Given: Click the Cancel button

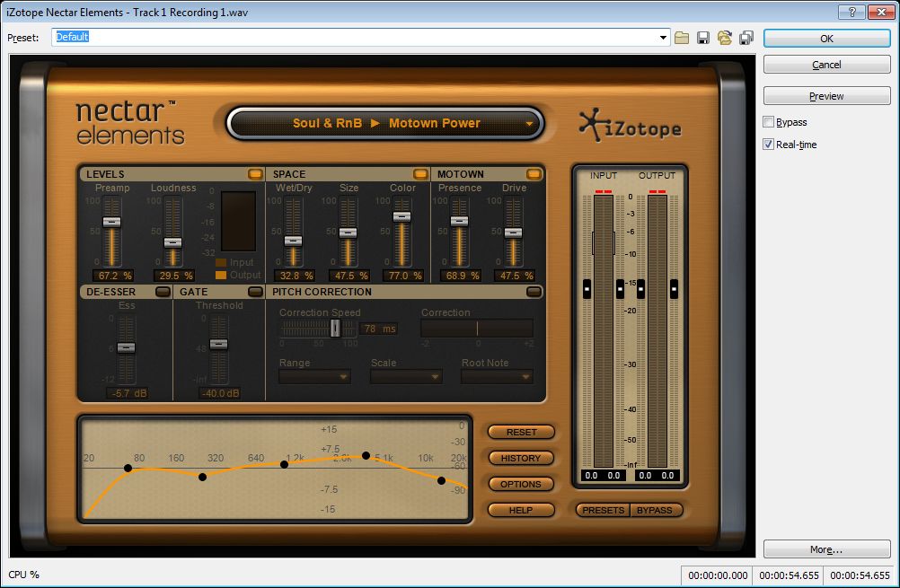Looking at the screenshot, I should (826, 65).
